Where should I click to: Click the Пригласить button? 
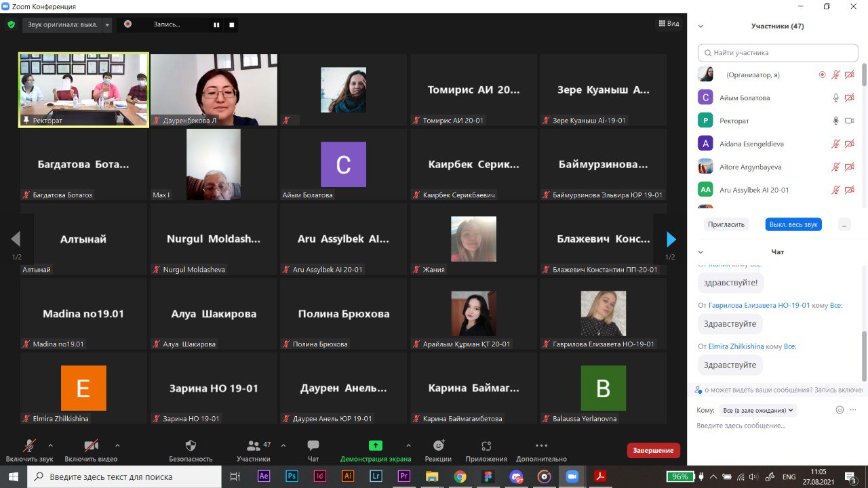click(726, 224)
